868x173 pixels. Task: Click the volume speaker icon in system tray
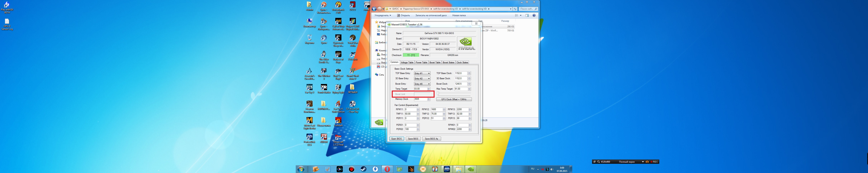click(552, 169)
